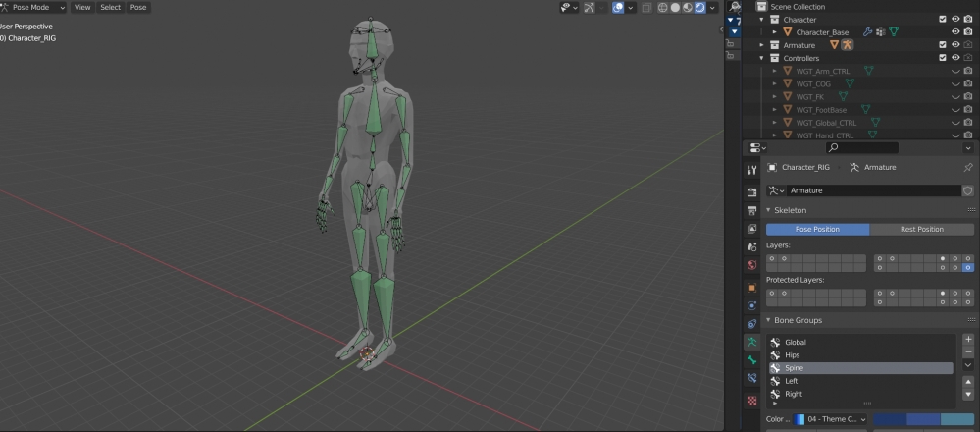The width and height of the screenshot is (980, 432).
Task: Uncheck the Character collection checkbox
Action: tap(943, 20)
